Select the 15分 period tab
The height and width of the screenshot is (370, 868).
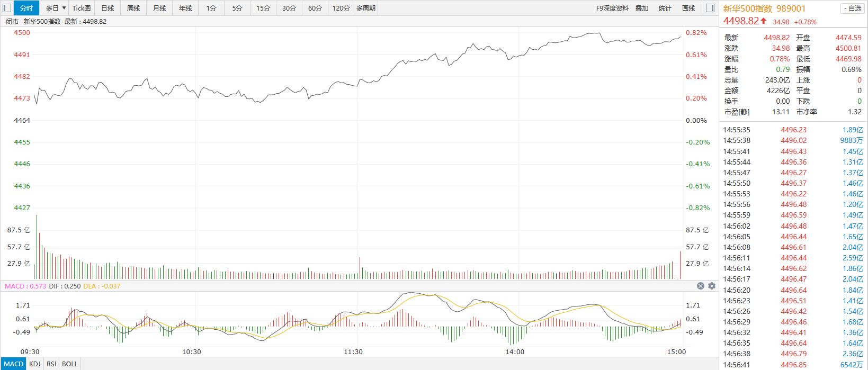tap(263, 8)
